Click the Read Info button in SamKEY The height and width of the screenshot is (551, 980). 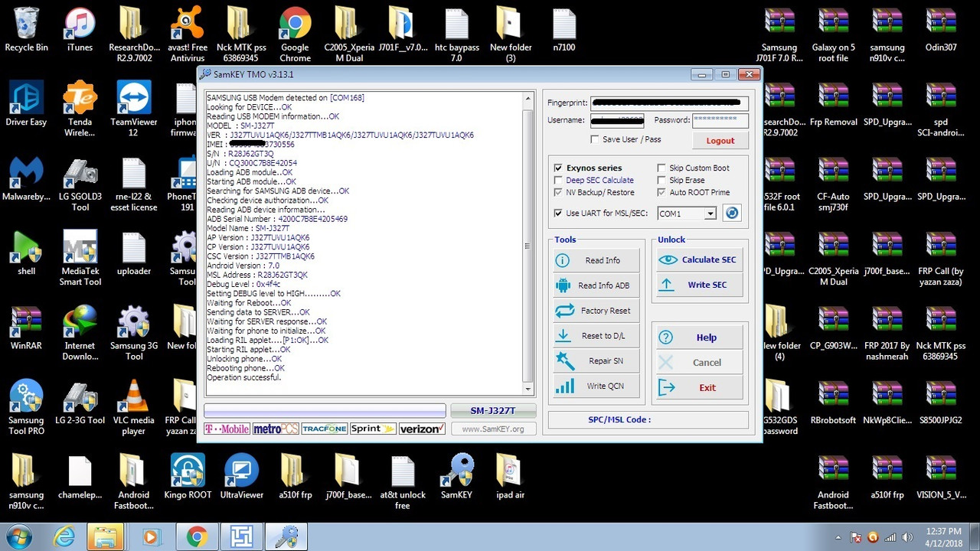point(596,260)
